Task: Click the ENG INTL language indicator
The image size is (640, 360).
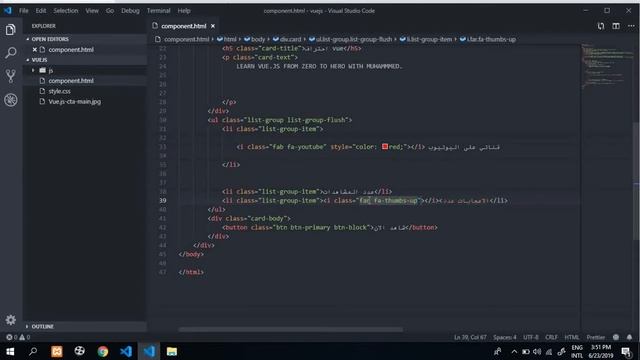Action: pos(577,351)
